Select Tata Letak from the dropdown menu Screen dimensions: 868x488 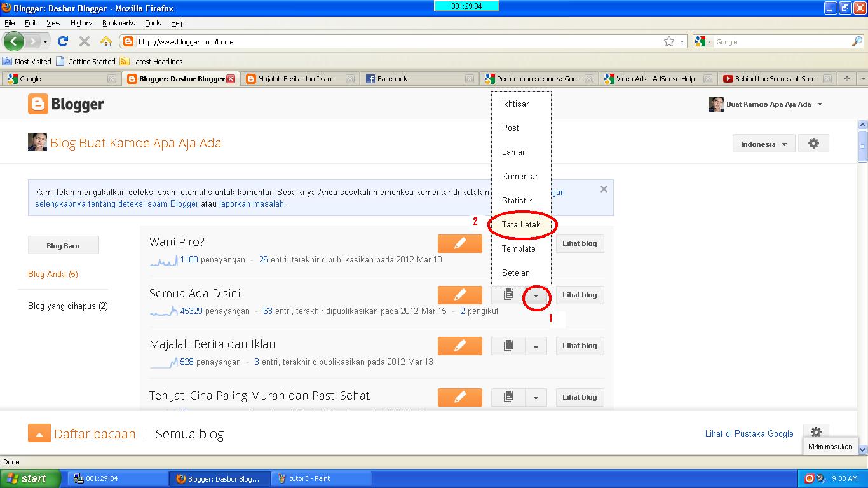[521, 224]
